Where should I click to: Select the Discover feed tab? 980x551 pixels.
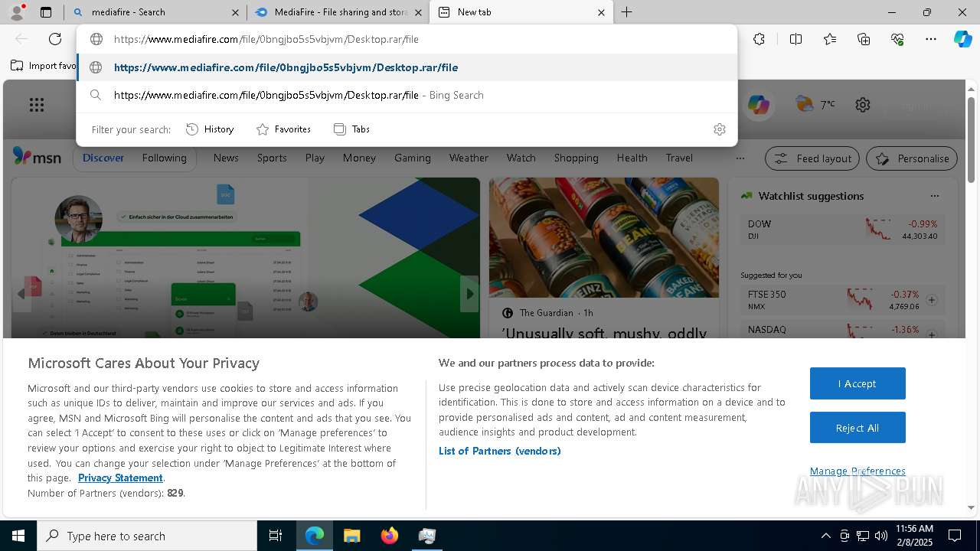pos(103,158)
